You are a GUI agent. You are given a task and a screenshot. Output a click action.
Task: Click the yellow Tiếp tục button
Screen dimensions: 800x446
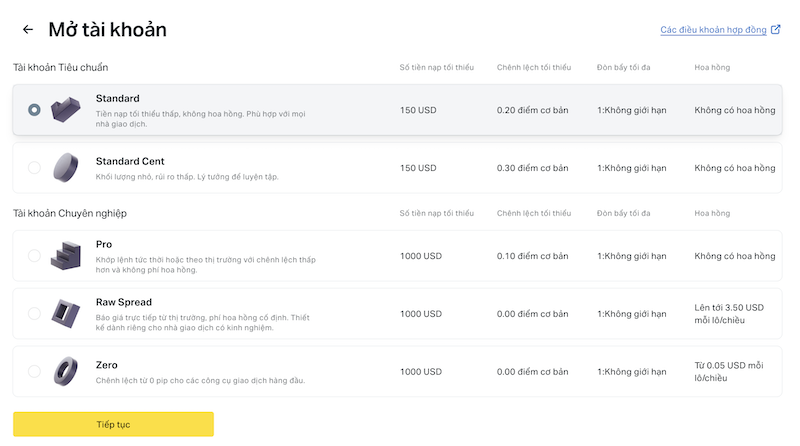[113, 424]
